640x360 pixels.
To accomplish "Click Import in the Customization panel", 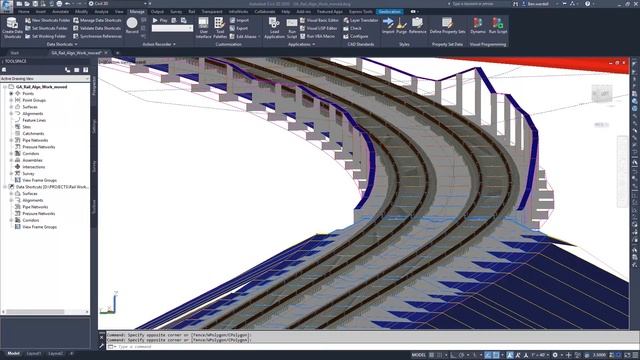I will (x=239, y=20).
